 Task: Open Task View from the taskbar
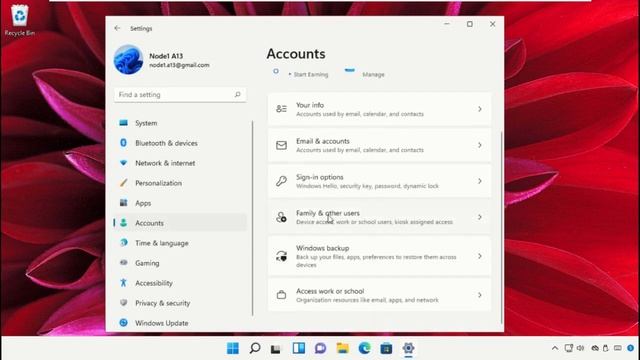[x=276, y=349]
